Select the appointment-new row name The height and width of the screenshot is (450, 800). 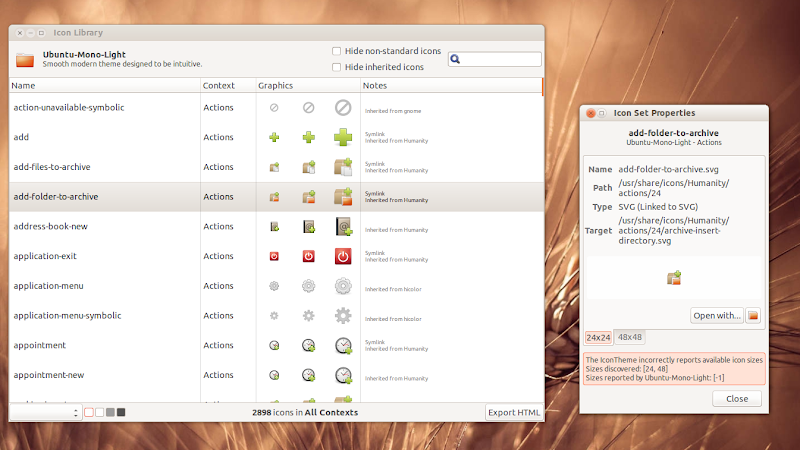[48, 375]
